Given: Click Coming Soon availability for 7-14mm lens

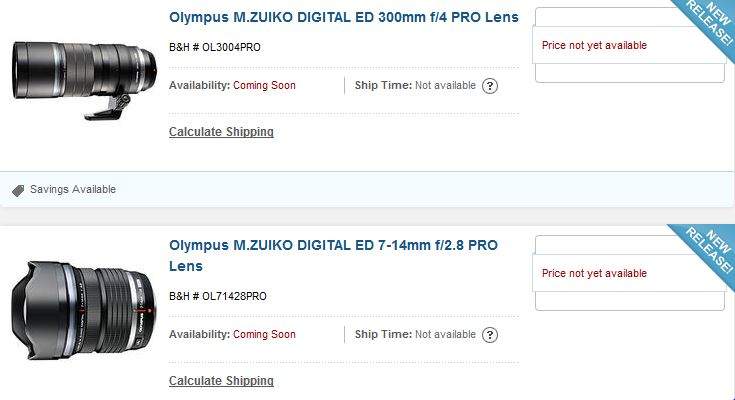Looking at the screenshot, I should click(264, 334).
